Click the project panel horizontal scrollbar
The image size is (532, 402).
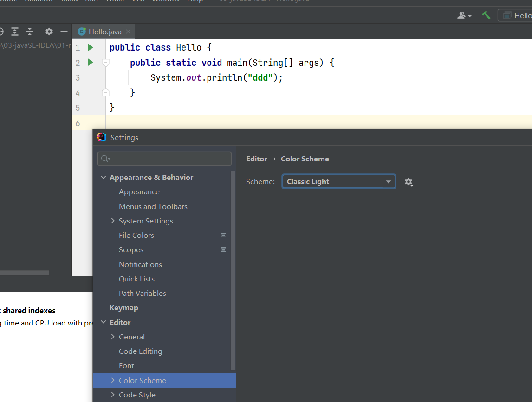tap(25, 273)
